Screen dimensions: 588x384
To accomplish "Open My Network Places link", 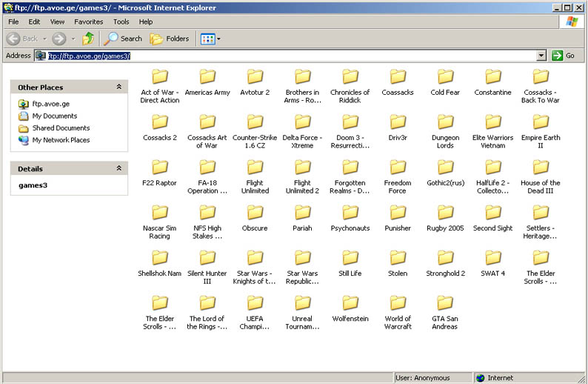I will click(54, 139).
